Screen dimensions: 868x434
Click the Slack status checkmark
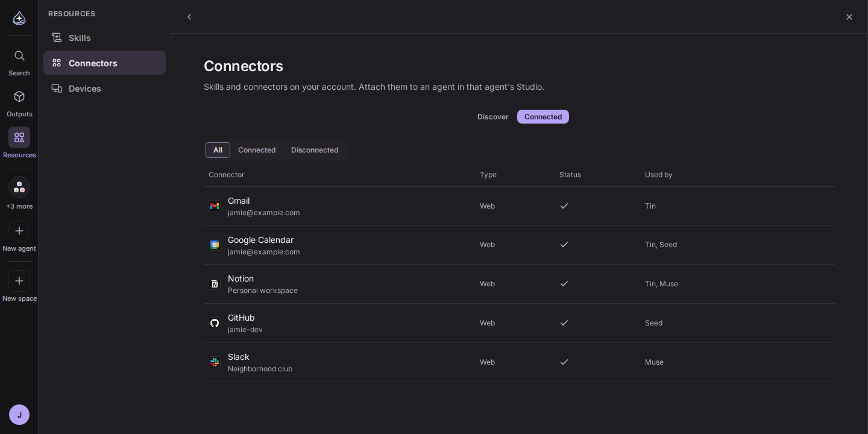pyautogui.click(x=564, y=362)
